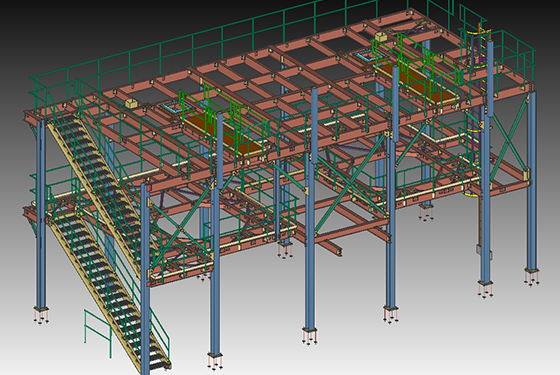Select the grey cylinder below the ladder pipe

coord(484,252)
